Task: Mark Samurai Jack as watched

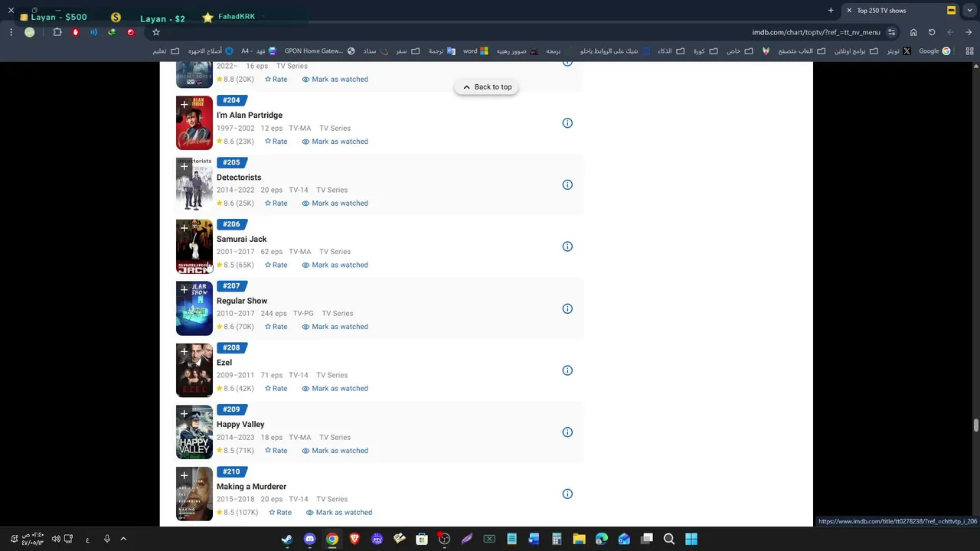Action: pos(335,265)
